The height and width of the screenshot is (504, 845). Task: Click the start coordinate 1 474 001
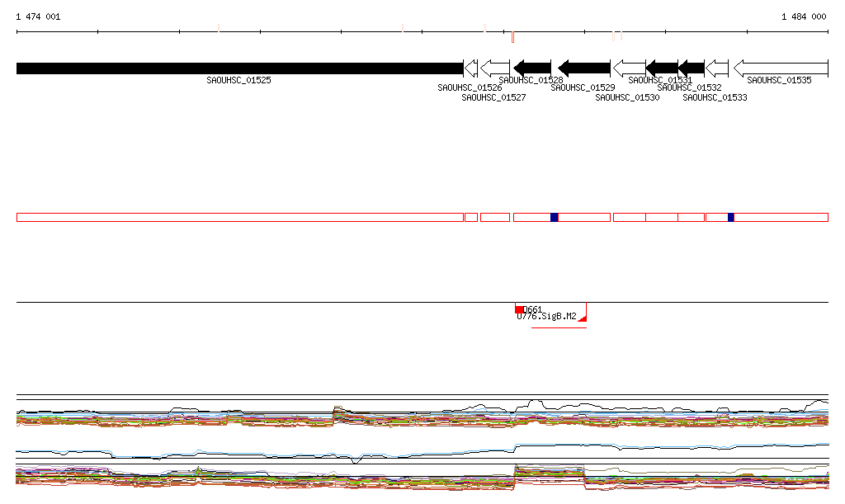coord(38,16)
